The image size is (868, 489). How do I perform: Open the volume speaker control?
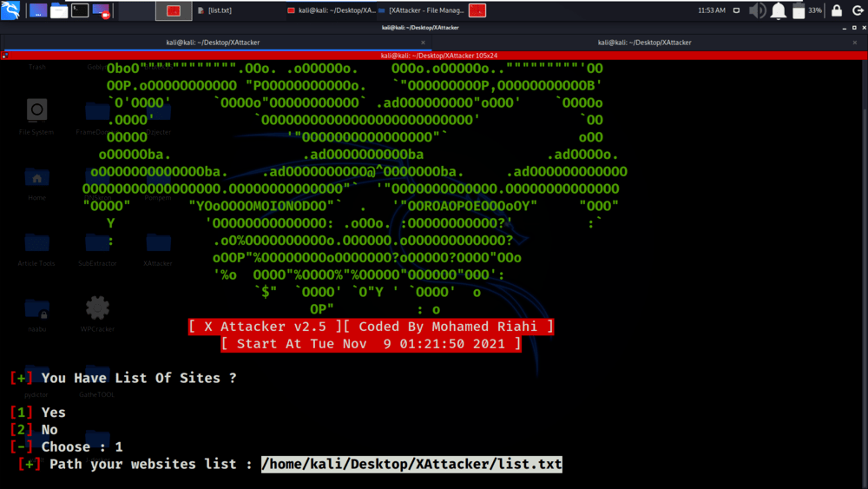pyautogui.click(x=757, y=10)
